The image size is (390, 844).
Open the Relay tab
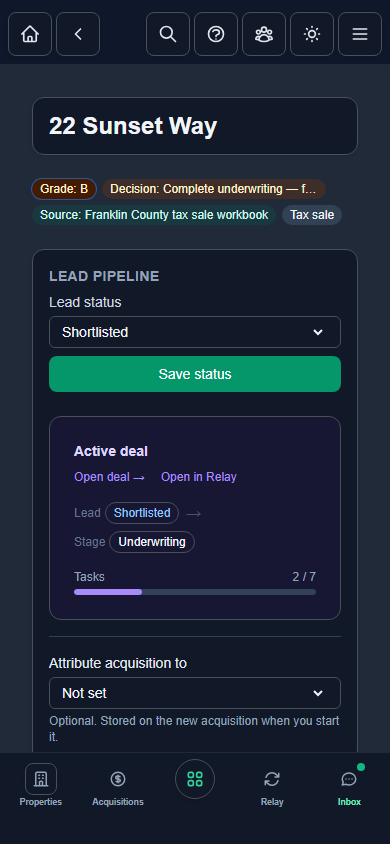pyautogui.click(x=272, y=785)
